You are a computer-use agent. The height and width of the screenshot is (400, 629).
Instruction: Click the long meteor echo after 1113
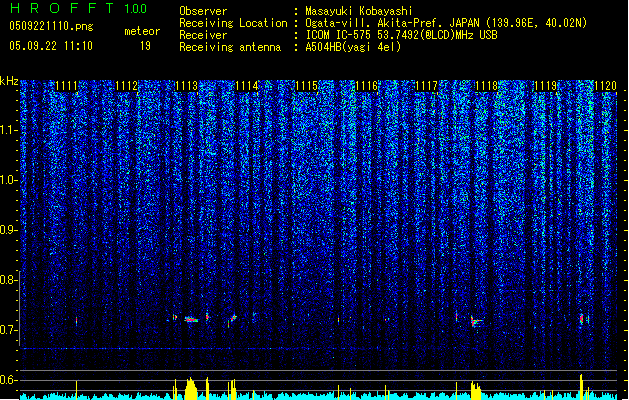[191, 319]
